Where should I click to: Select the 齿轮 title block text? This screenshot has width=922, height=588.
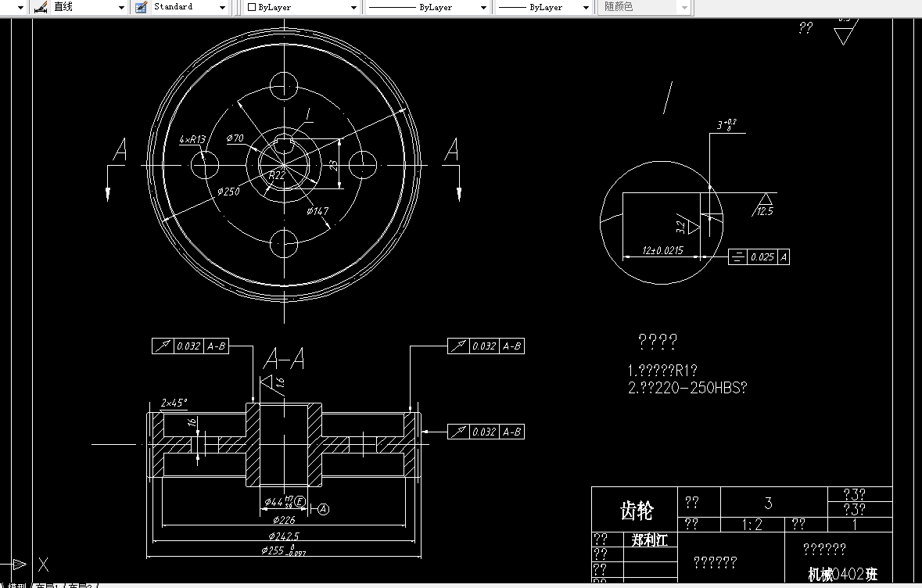(637, 511)
